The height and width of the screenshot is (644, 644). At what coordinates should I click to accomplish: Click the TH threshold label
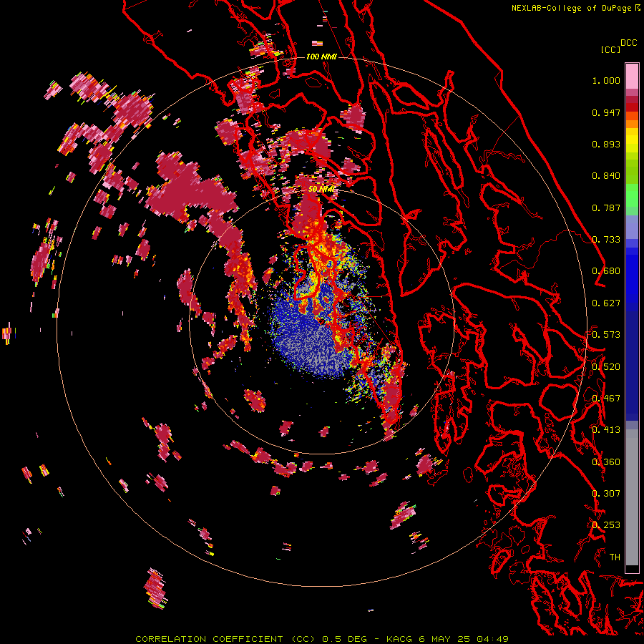pos(615,557)
